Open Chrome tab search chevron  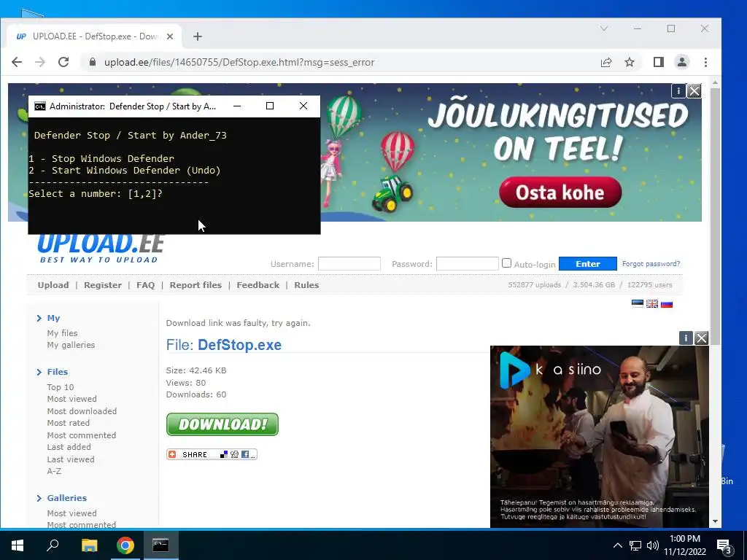(604, 28)
